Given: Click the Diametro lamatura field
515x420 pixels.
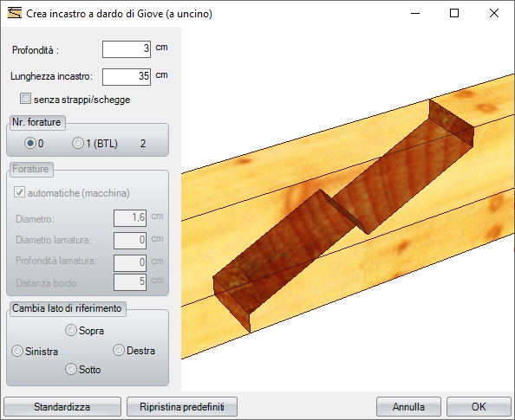Looking at the screenshot, I should click(x=130, y=240).
